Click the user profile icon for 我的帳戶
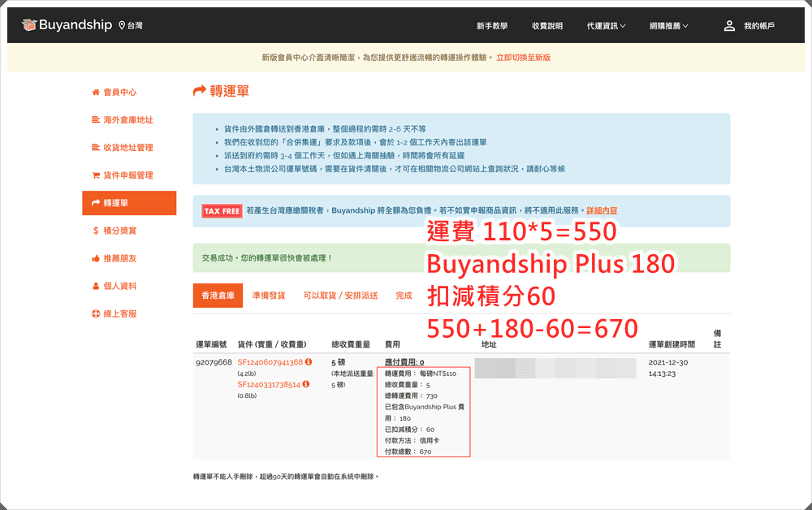Image resolution: width=812 pixels, height=510 pixels. click(x=729, y=26)
